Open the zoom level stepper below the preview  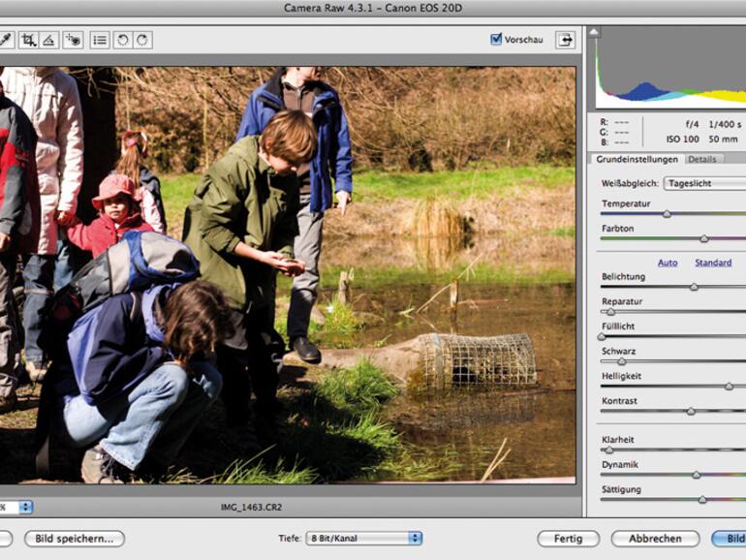click(26, 507)
